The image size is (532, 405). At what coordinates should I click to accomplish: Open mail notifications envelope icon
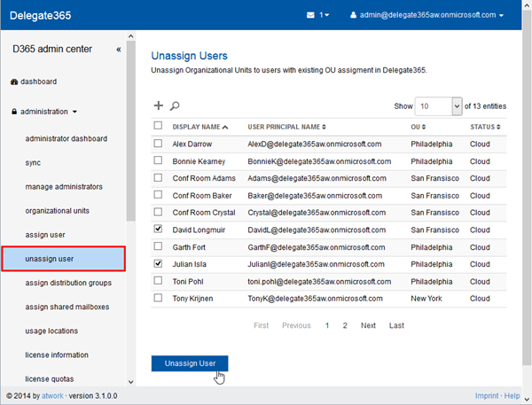tap(310, 15)
